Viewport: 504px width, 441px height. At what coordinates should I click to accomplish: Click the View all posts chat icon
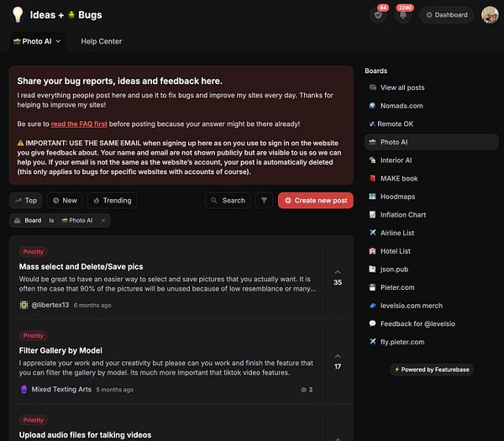click(372, 87)
